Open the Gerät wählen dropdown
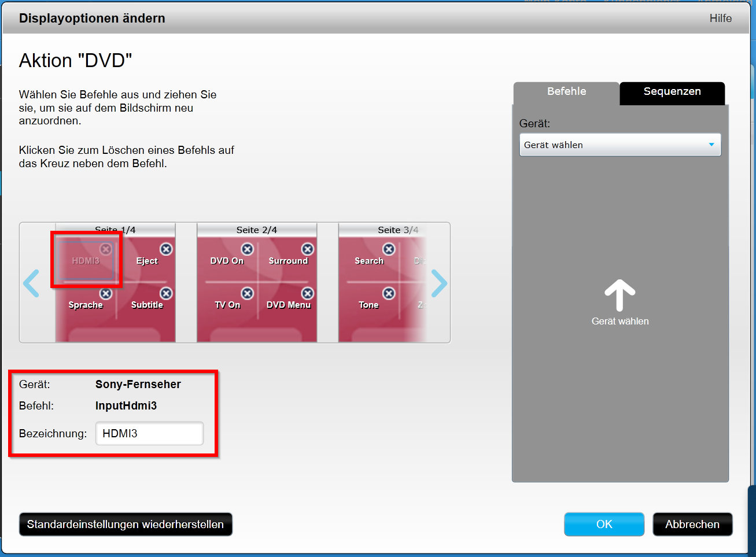 click(619, 145)
